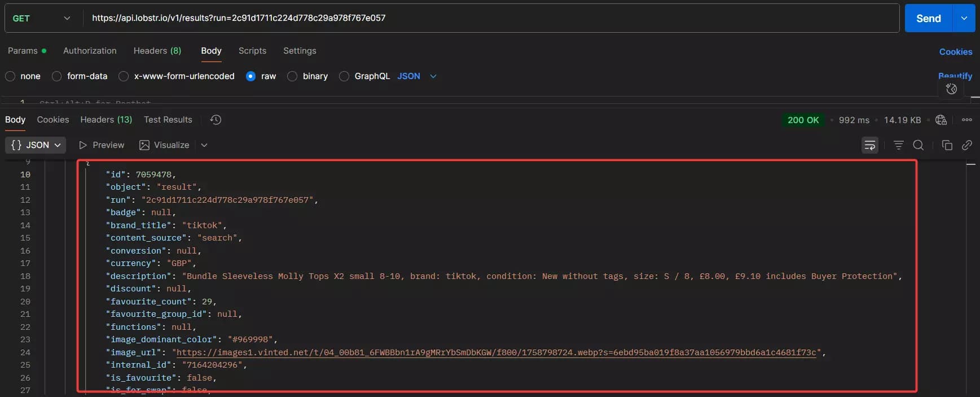Switch to request Params tab
Viewport: 980px width, 397px height.
tap(27, 51)
